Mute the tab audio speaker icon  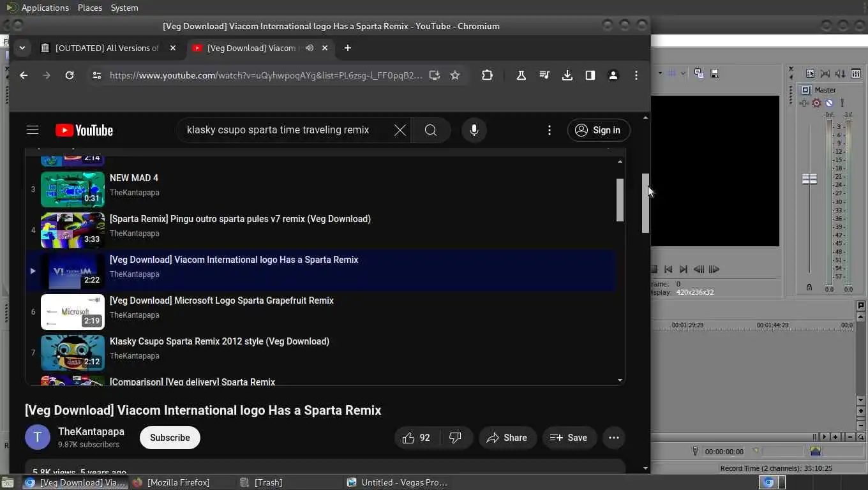click(x=310, y=48)
